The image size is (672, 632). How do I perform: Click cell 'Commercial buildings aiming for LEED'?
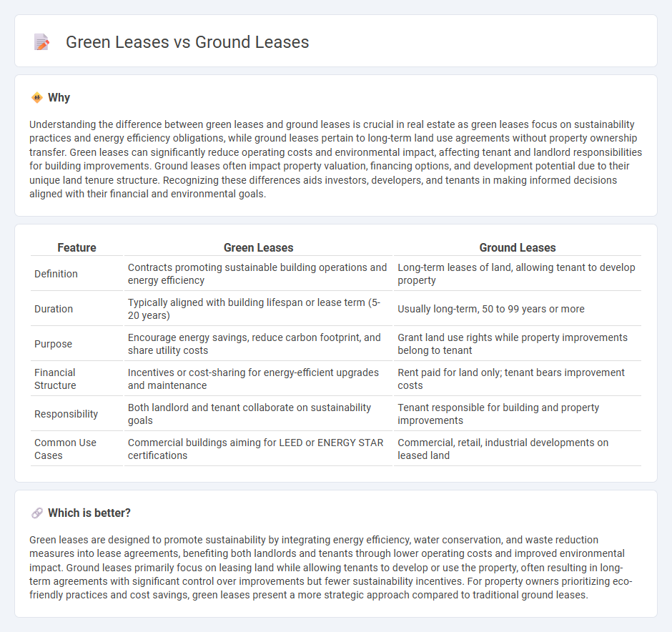point(258,449)
